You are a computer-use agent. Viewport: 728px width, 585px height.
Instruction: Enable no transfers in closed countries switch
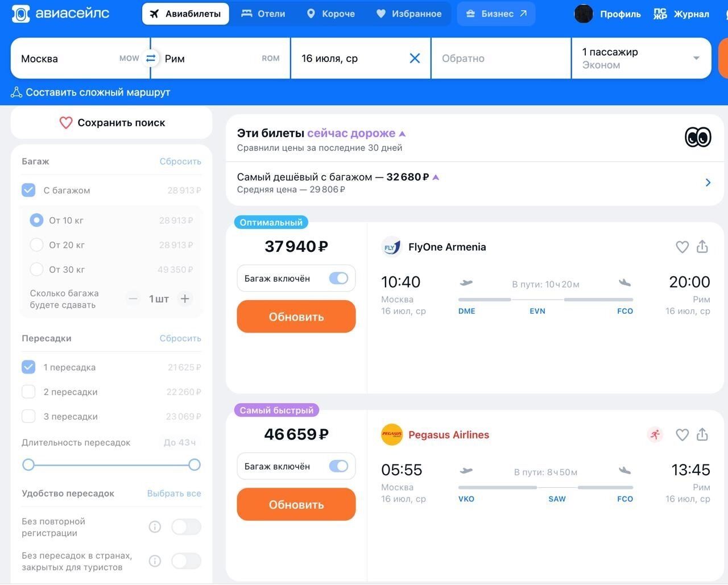click(186, 561)
